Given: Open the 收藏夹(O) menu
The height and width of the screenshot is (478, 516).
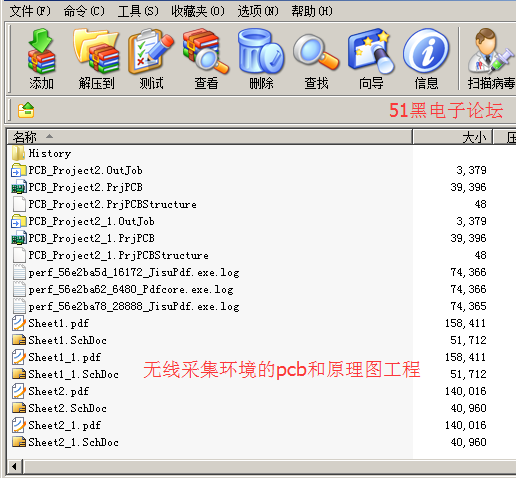Looking at the screenshot, I should [x=198, y=11].
